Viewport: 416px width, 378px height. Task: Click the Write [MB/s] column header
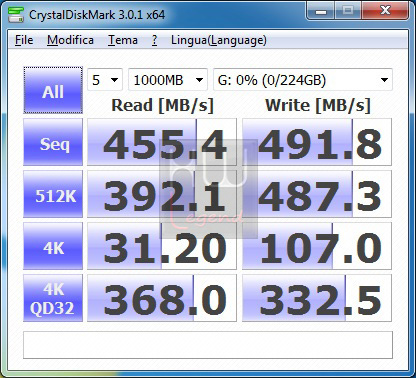[x=318, y=106]
